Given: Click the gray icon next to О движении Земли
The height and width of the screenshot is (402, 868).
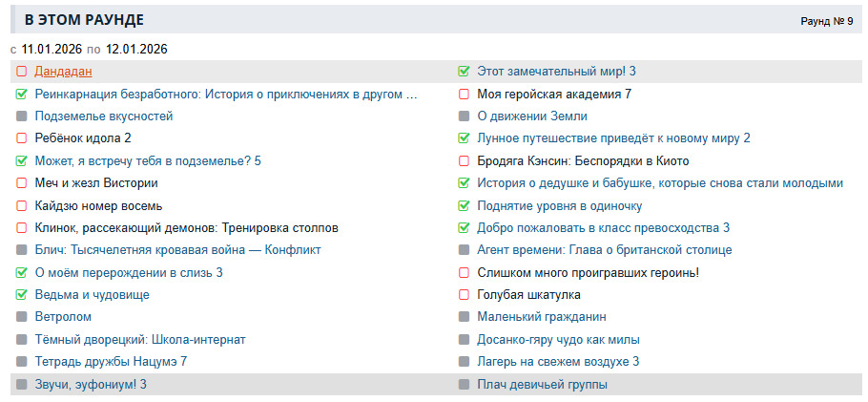Looking at the screenshot, I should tap(465, 116).
